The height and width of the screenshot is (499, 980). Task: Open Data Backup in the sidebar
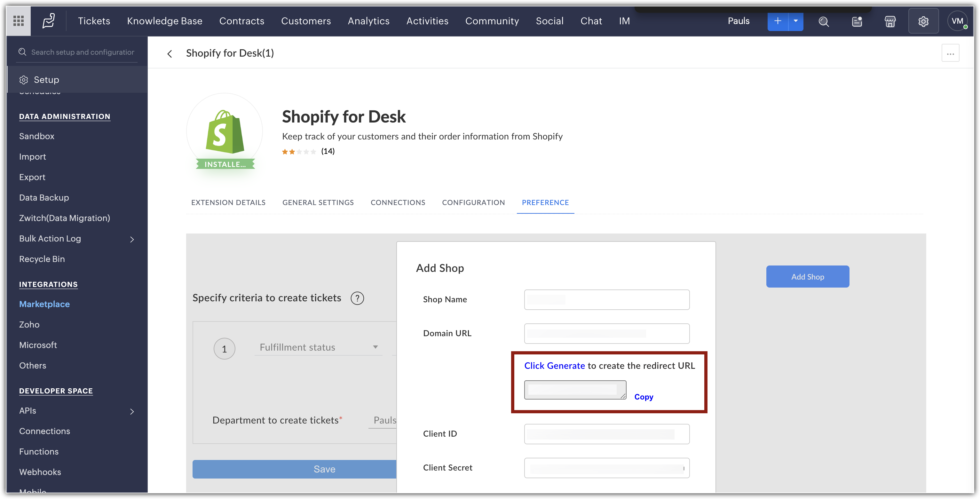(x=44, y=198)
